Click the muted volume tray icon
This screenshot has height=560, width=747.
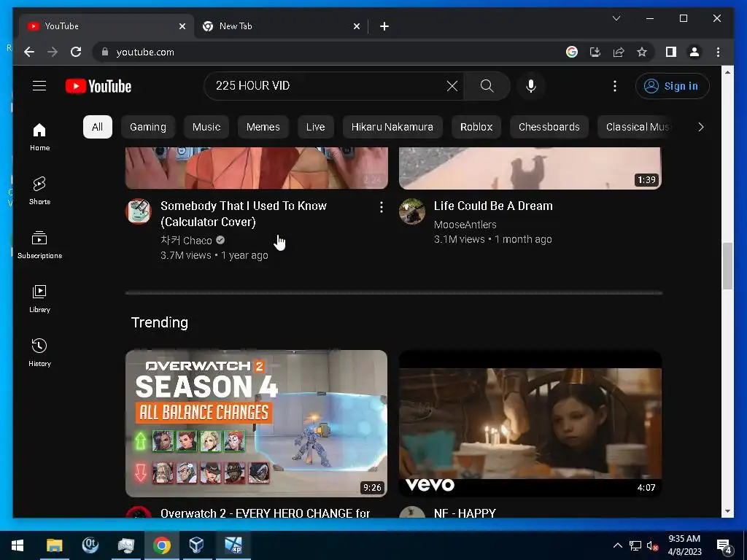coord(653,545)
